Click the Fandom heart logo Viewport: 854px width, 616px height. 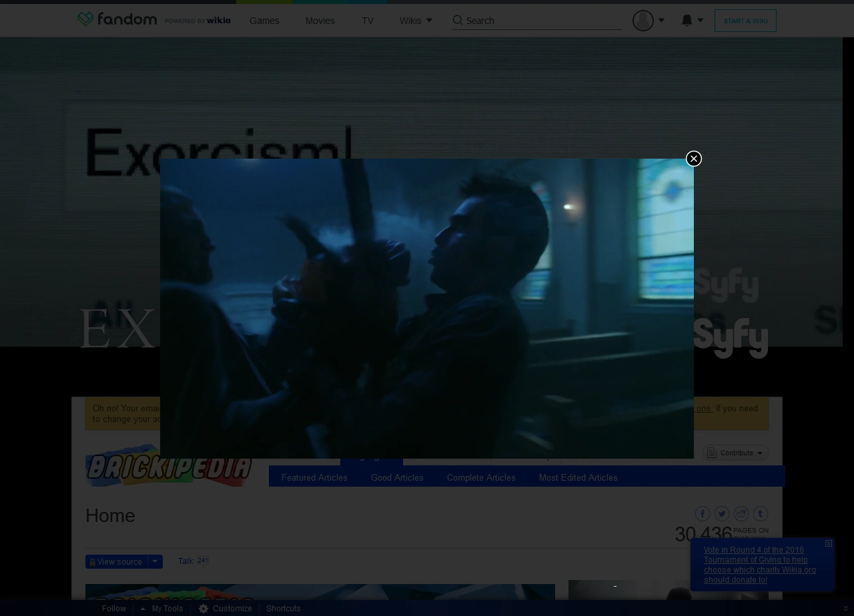pyautogui.click(x=85, y=19)
